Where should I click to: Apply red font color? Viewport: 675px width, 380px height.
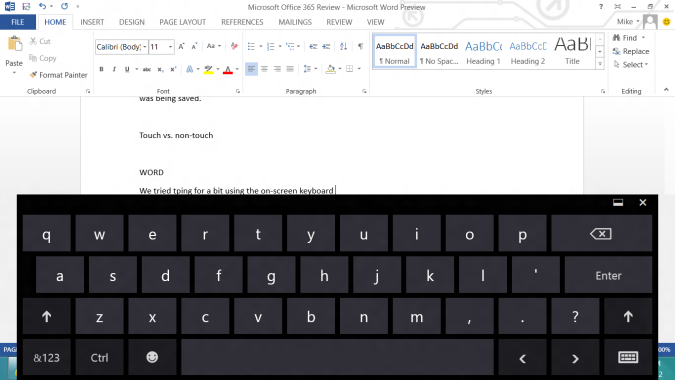(228, 69)
